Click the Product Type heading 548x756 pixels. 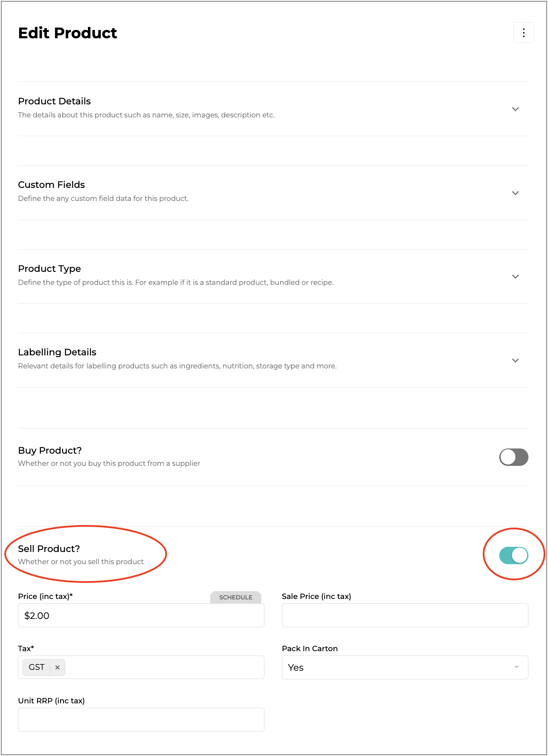[x=50, y=269]
